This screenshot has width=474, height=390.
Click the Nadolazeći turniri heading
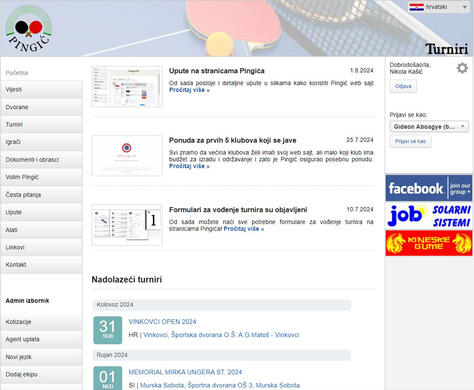coord(127,279)
